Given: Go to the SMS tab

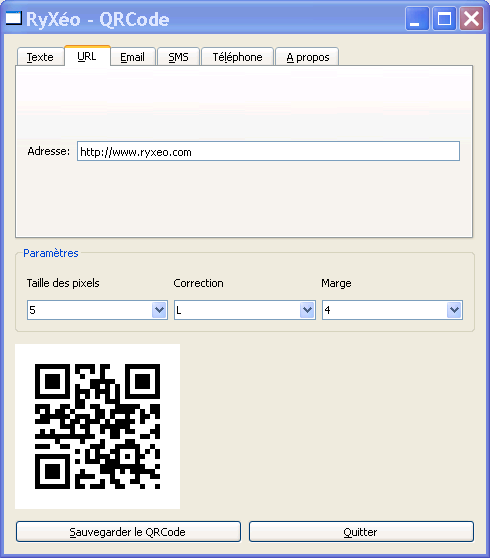Looking at the screenshot, I should 178,57.
